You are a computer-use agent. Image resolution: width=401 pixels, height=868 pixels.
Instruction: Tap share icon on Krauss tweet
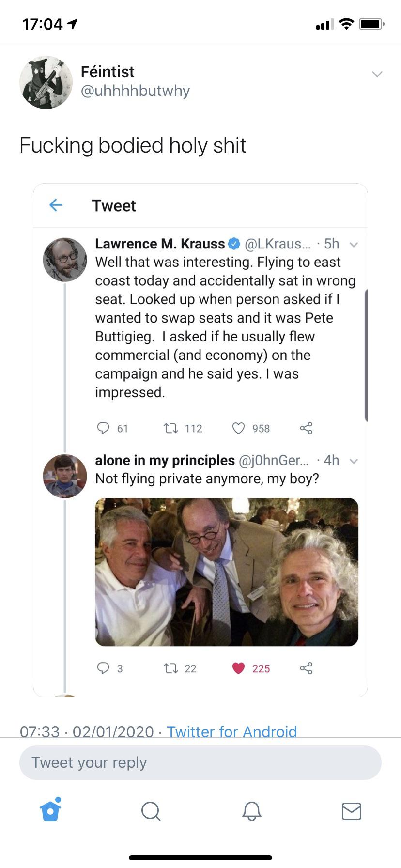tap(306, 428)
